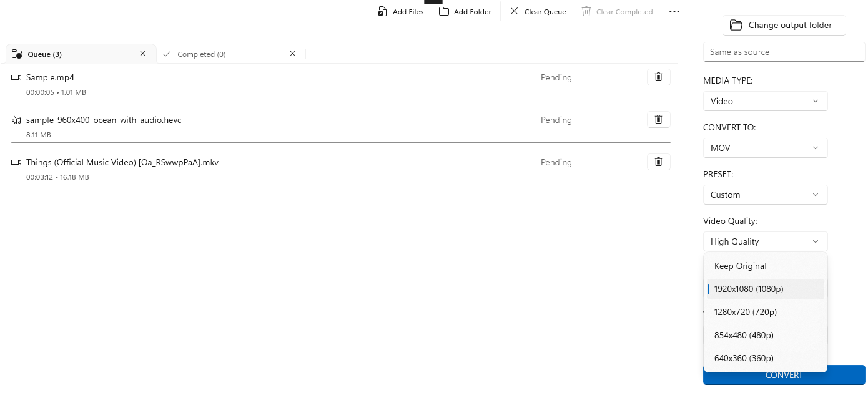Select 854x480 (480p) resolution
This screenshot has height=408, width=868.
(765, 335)
